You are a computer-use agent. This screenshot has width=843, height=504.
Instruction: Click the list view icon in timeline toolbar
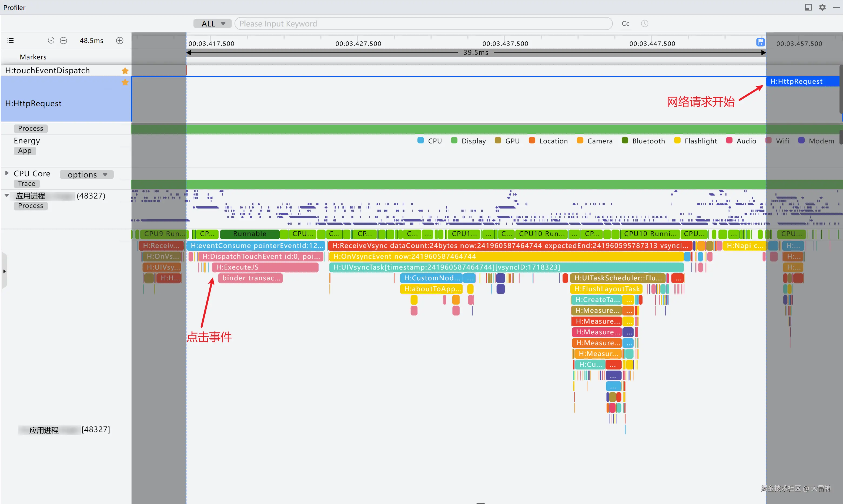click(11, 41)
